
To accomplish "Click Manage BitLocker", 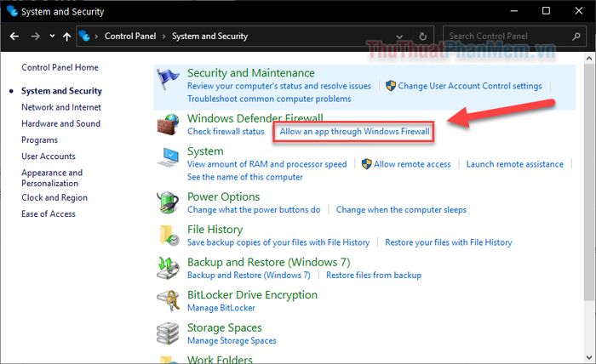I will 221,308.
